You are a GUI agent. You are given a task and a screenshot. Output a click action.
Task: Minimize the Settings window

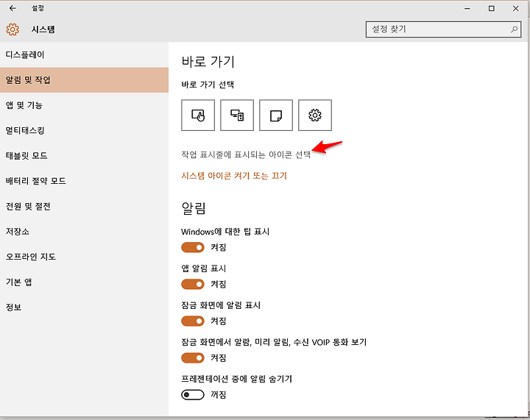pos(467,8)
